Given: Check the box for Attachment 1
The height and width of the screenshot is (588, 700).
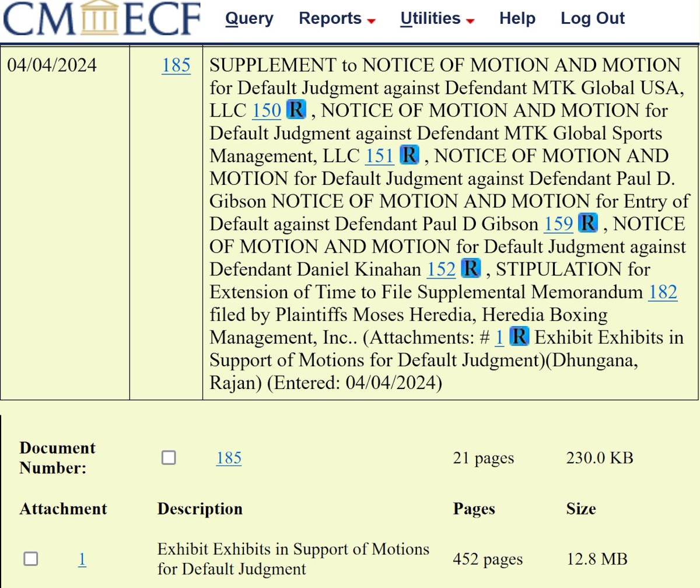Looking at the screenshot, I should [31, 559].
